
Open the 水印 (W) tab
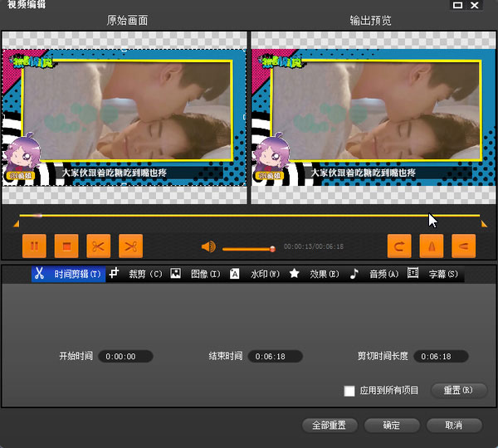(255, 274)
